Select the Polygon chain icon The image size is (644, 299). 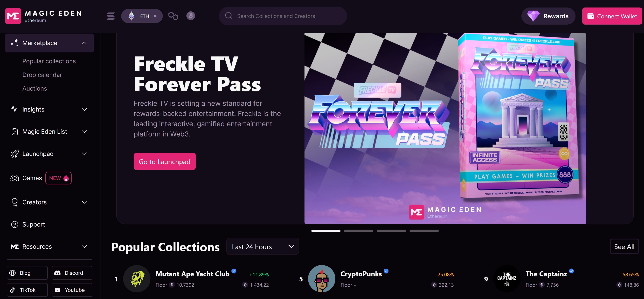[173, 16]
